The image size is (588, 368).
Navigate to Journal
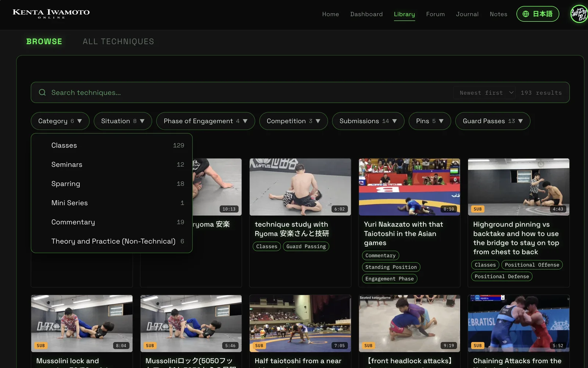[467, 14]
